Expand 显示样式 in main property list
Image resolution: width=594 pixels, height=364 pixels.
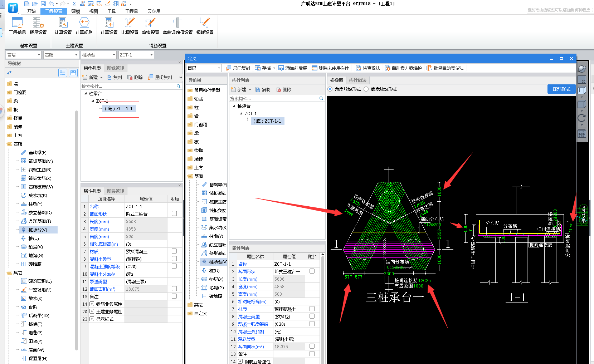coord(92,319)
